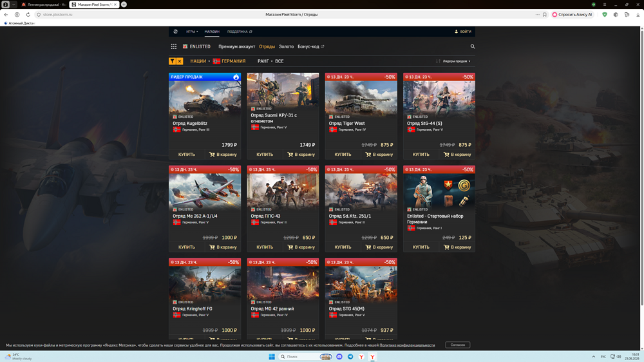Click the yellow filter funnel icon

tap(173, 61)
